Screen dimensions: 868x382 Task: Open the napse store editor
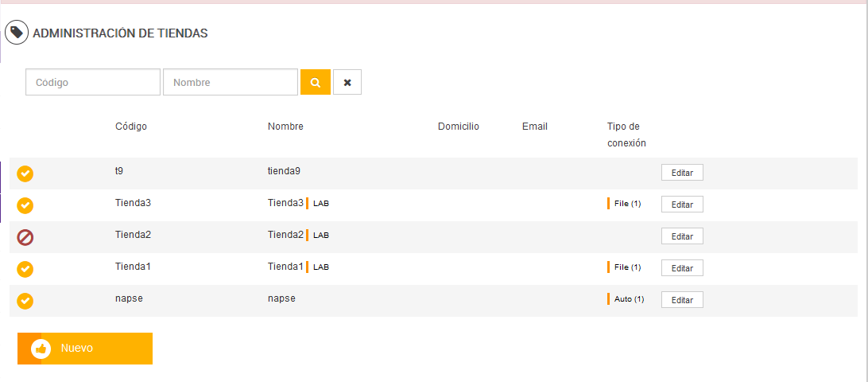(x=682, y=300)
